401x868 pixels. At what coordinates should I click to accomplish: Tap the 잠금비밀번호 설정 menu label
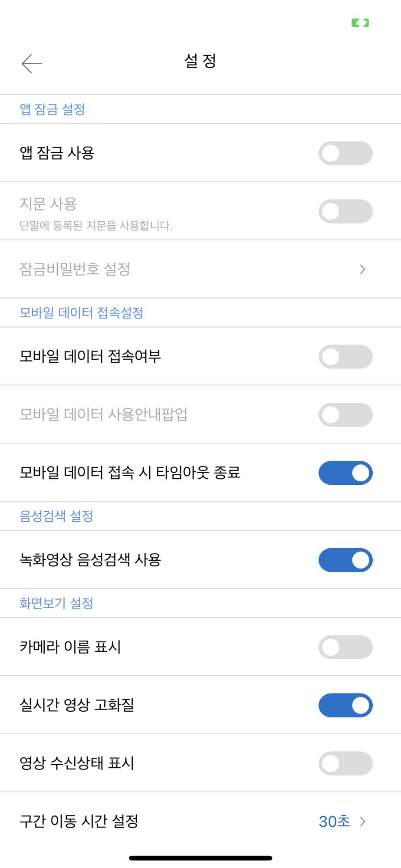coord(75,269)
